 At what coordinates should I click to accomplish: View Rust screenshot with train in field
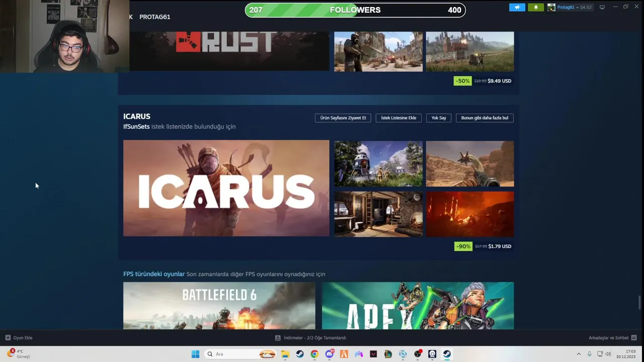(x=470, y=51)
